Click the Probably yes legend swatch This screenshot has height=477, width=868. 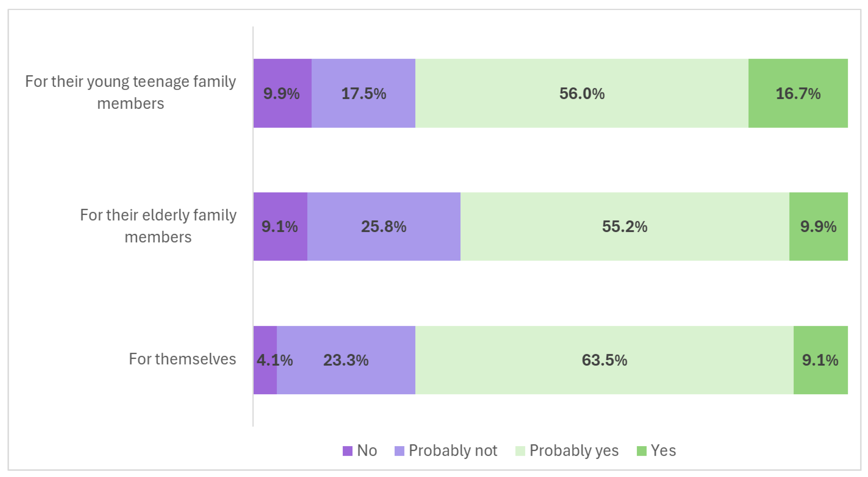tap(520, 451)
